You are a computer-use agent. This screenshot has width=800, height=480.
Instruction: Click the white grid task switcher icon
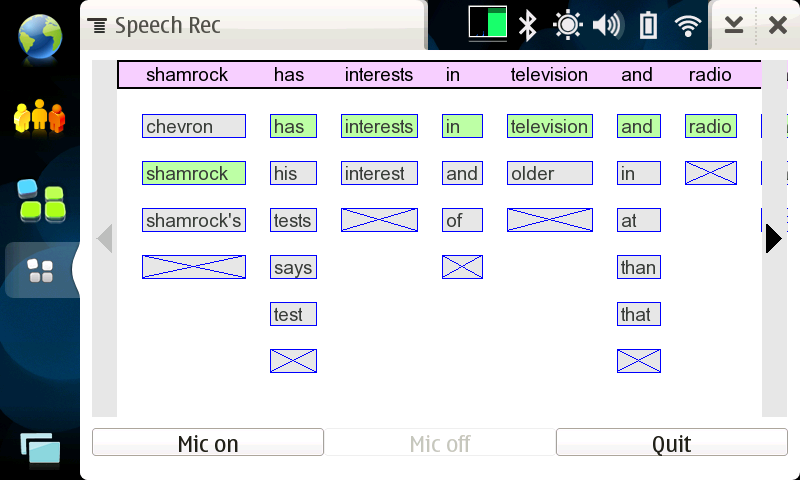40,270
